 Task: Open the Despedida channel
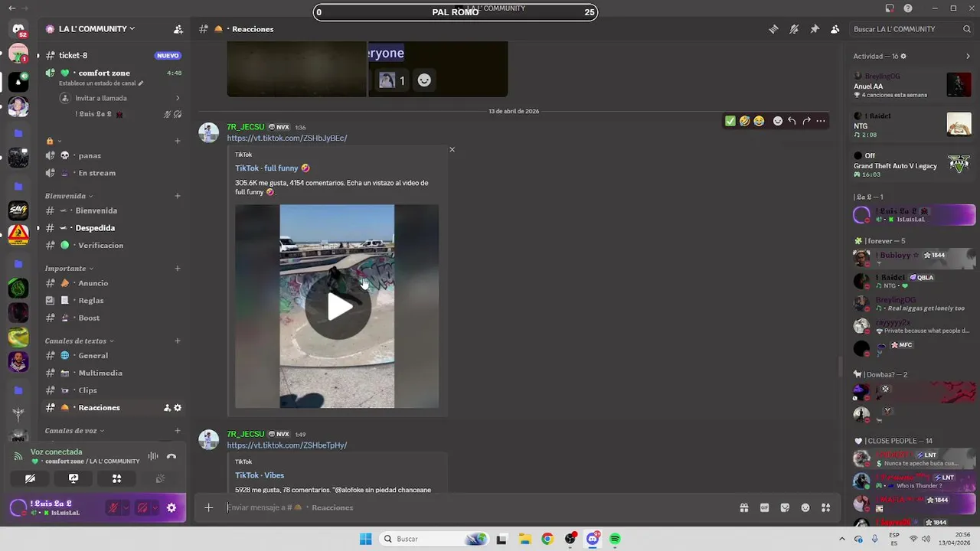[113, 228]
